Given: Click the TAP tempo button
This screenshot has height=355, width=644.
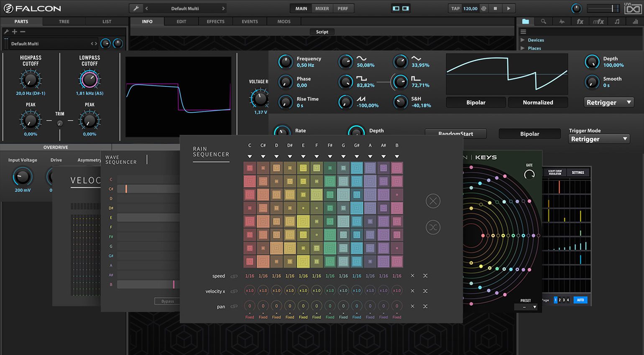Looking at the screenshot, I should pyautogui.click(x=455, y=8).
